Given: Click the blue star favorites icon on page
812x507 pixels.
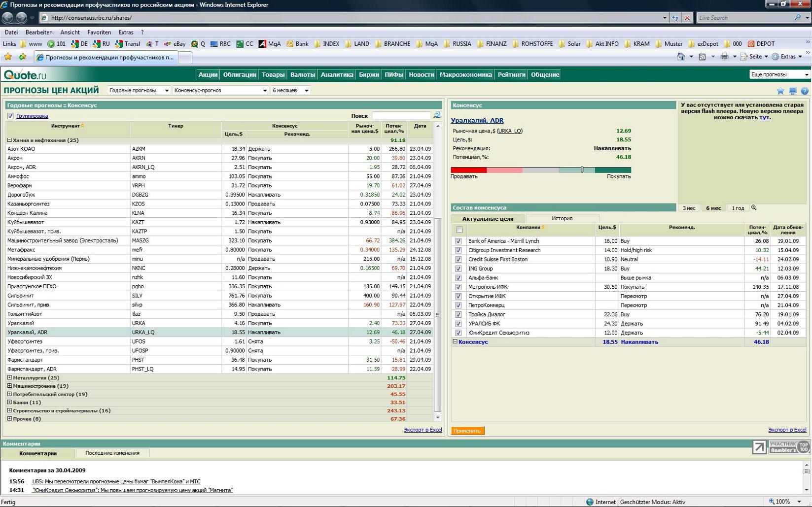Looking at the screenshot, I should pos(780,91).
